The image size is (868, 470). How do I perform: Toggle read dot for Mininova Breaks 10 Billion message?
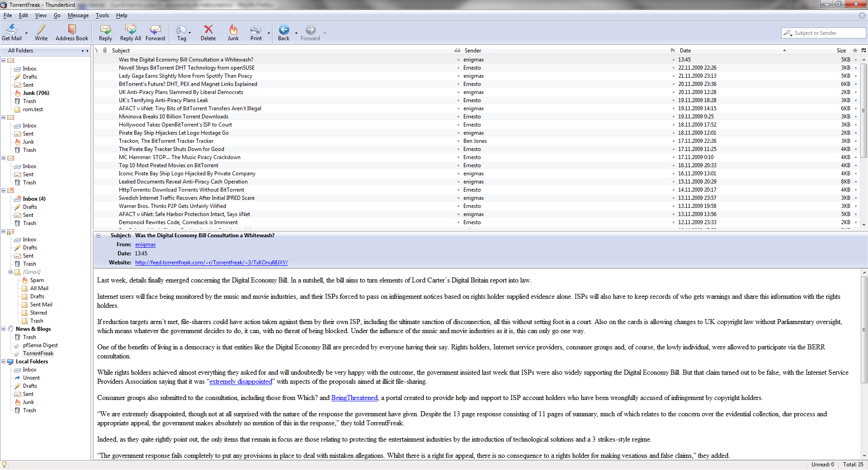click(458, 117)
